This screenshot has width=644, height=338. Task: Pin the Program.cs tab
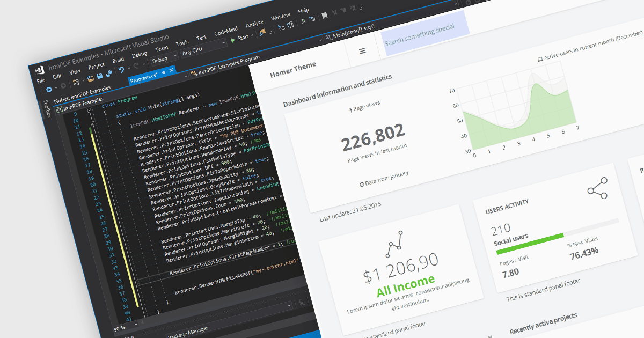163,72
